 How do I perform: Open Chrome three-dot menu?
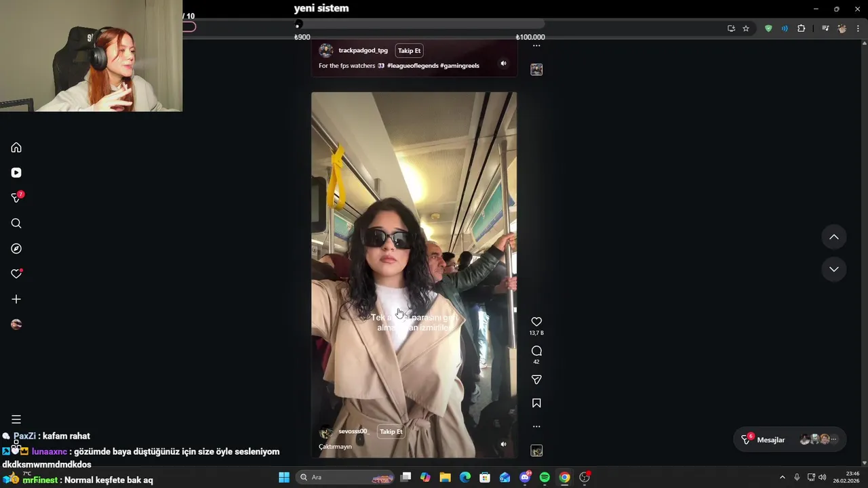859,28
